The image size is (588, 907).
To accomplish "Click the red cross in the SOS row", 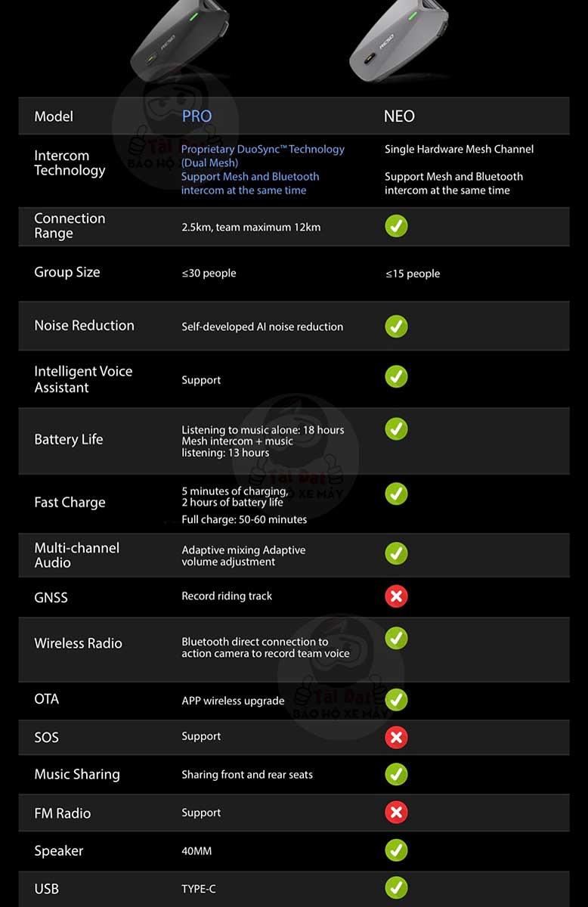I will [x=396, y=737].
